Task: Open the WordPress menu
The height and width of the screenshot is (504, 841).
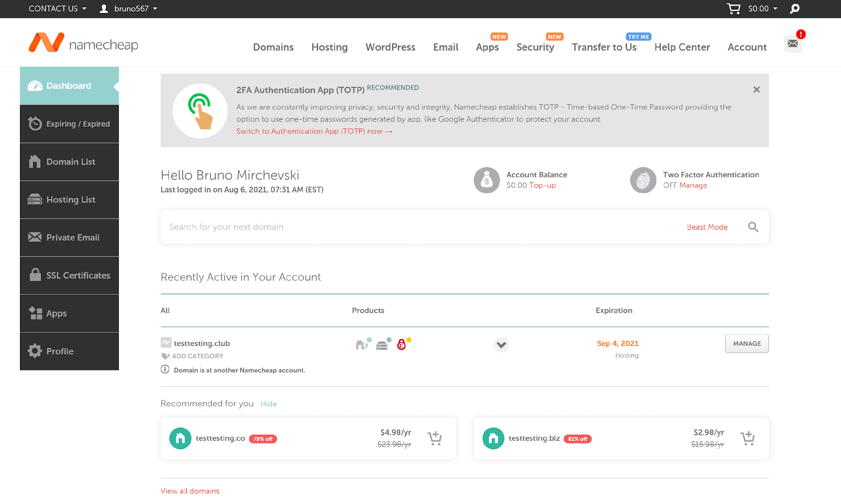Action: [391, 47]
